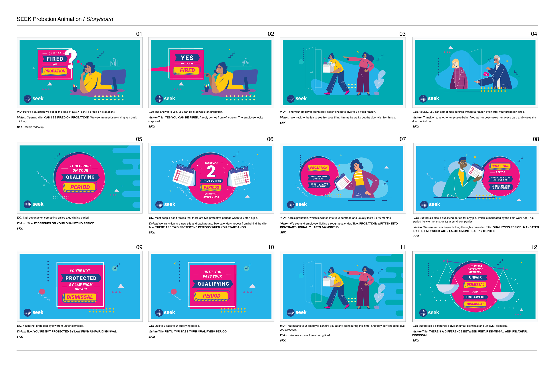
Task: Click the left calendar icon in frame 06
Action: pos(184,175)
